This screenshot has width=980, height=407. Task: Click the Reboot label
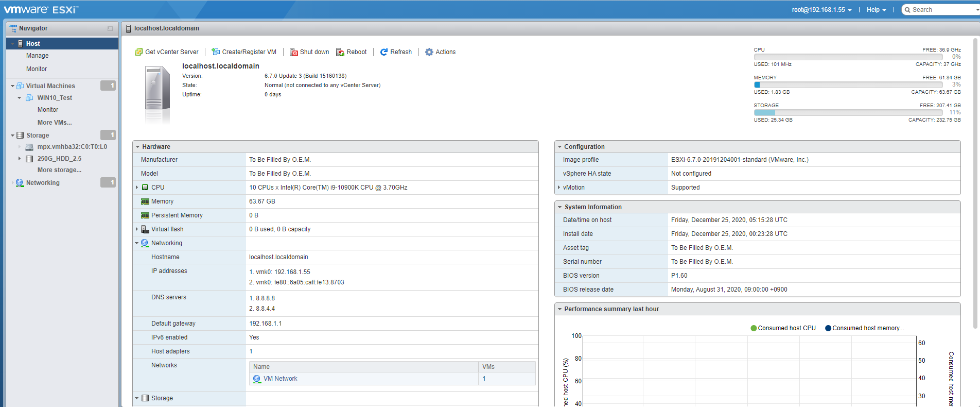click(x=357, y=52)
